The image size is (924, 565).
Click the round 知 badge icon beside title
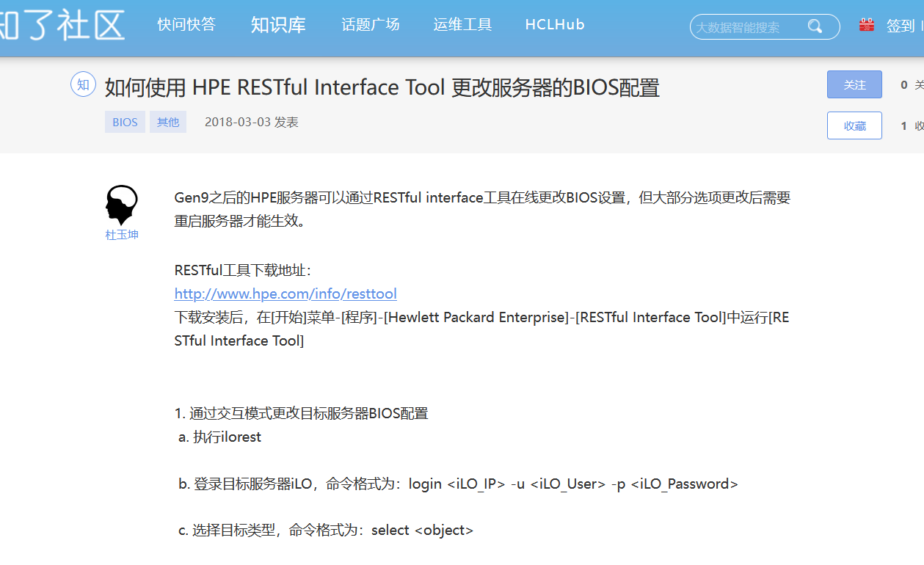tap(83, 84)
